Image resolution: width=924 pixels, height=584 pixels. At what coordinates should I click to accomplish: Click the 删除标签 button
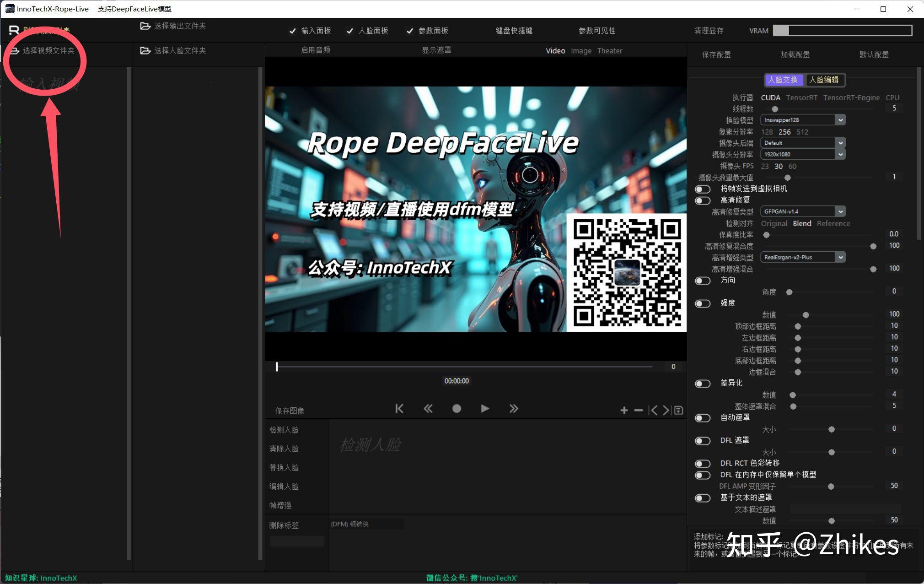click(284, 525)
